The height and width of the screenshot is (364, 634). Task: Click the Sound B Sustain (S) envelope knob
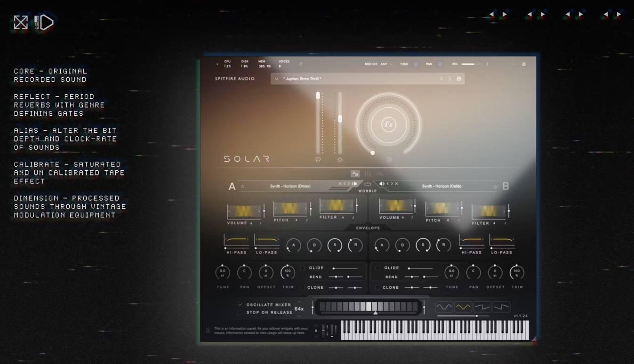pos(423,245)
